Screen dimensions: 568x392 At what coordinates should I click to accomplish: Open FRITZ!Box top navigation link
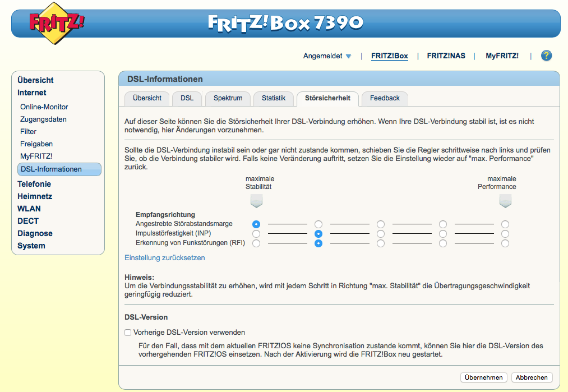[x=389, y=56]
